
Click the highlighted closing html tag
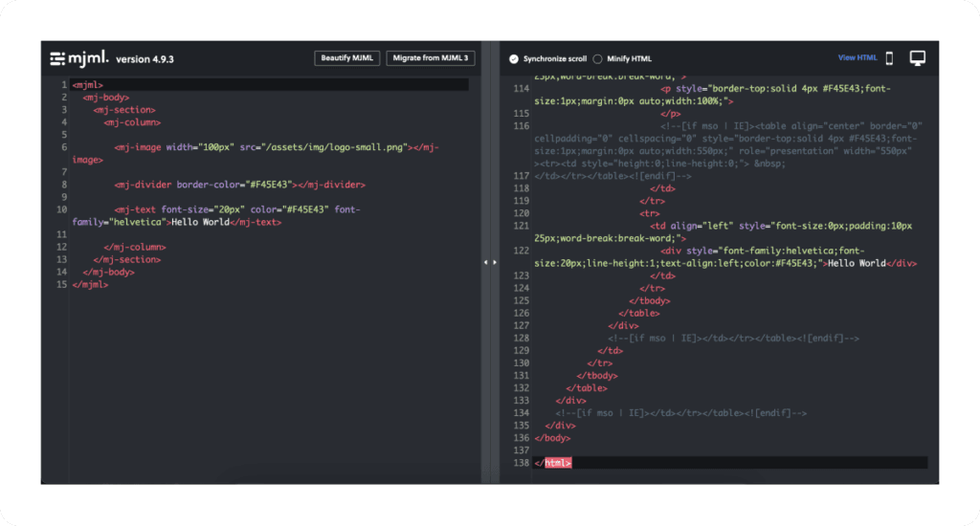coord(553,463)
